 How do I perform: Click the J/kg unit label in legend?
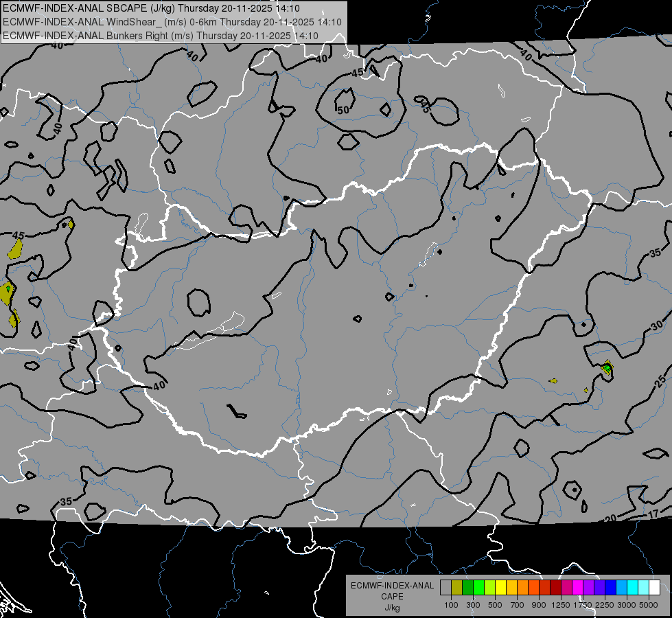[x=392, y=608]
